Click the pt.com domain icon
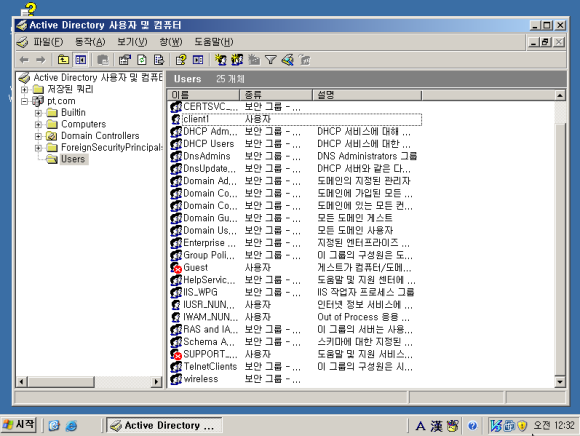 click(x=38, y=101)
